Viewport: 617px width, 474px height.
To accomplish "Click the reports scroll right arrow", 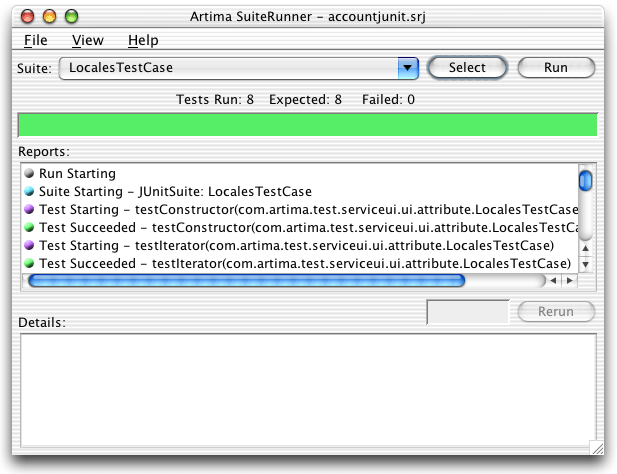I will tap(569, 281).
